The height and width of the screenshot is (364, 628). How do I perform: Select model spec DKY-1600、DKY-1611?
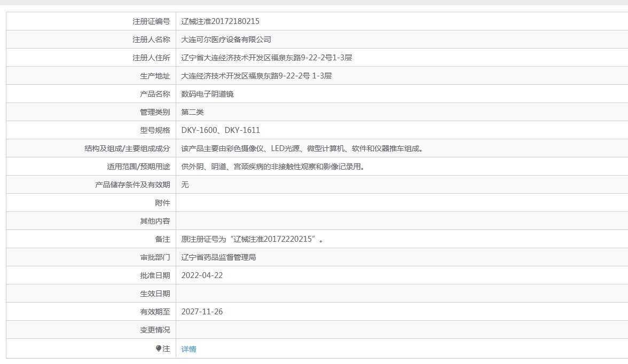click(221, 130)
